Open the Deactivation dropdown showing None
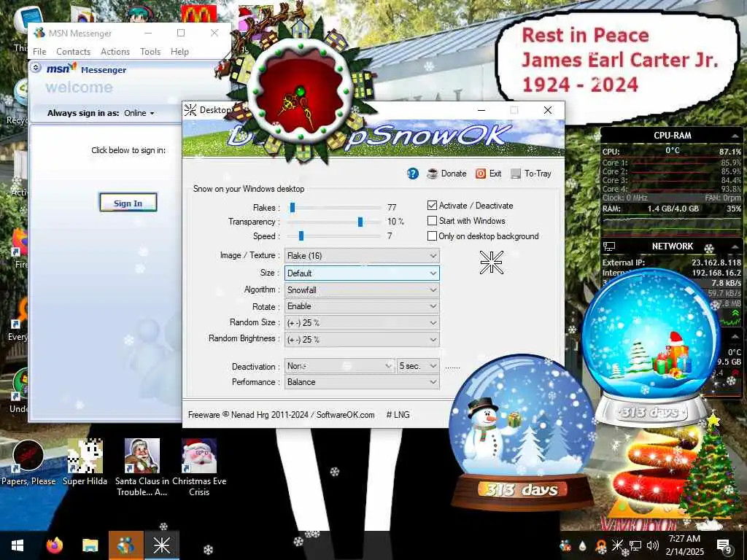Screen dimensions: 747x560 tap(340, 366)
